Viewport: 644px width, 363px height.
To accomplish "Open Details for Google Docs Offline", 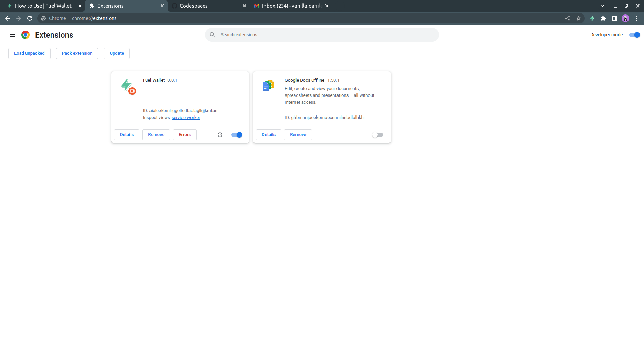I will pyautogui.click(x=268, y=135).
